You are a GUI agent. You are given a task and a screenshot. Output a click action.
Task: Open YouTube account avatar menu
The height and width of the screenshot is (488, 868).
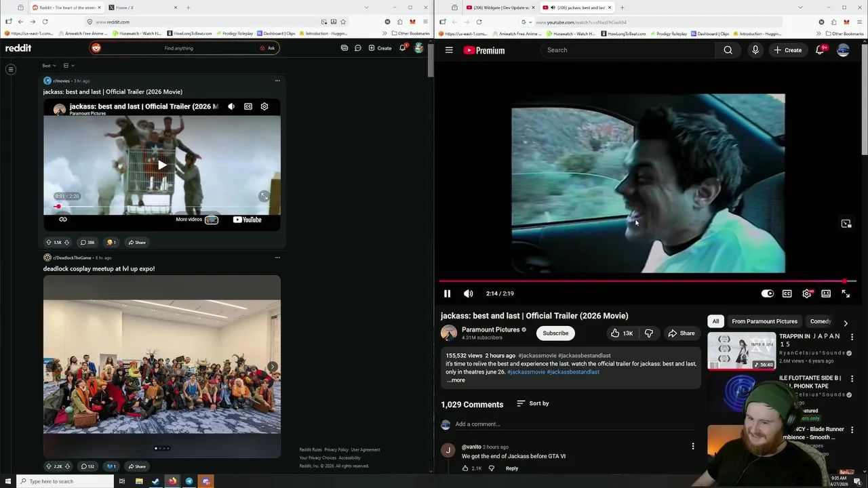tap(843, 50)
